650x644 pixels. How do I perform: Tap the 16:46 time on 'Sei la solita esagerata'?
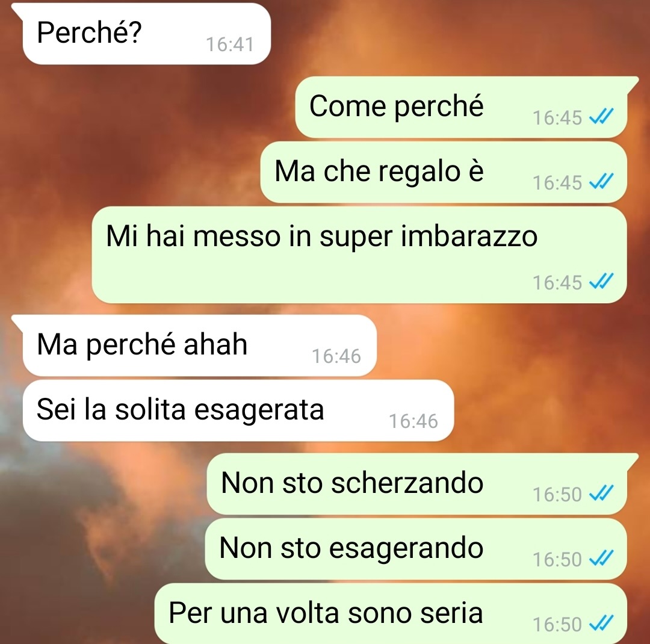[413, 421]
